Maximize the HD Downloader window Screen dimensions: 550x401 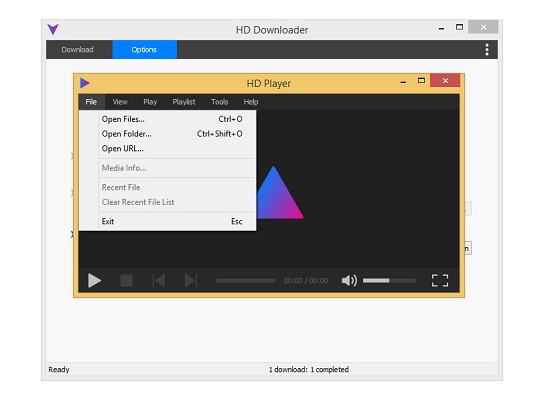coord(459,27)
